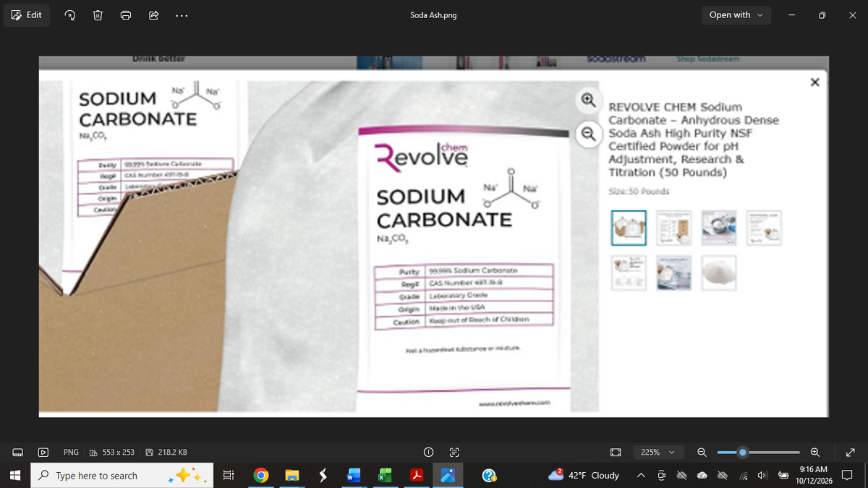
Task: Start slideshow with the play icon
Action: (43, 453)
